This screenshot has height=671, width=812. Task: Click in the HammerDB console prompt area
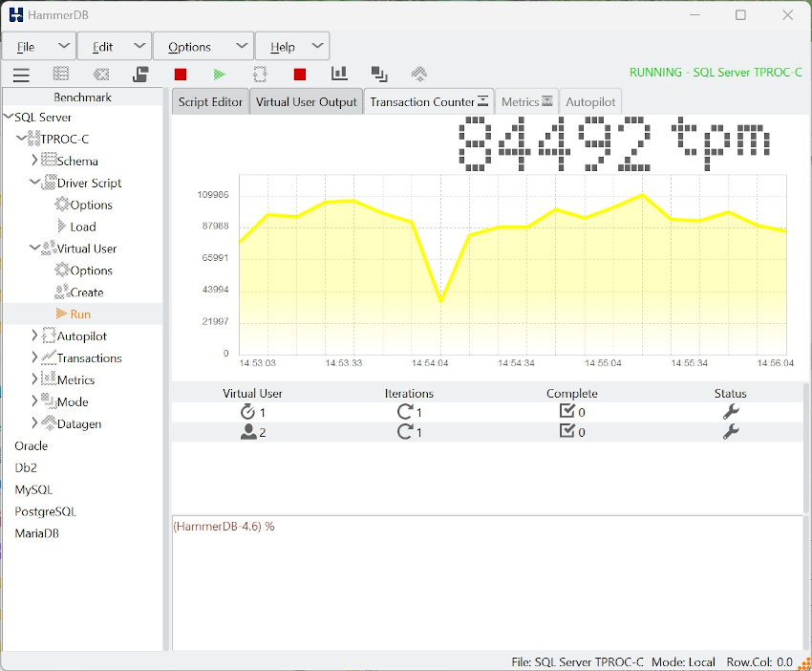tap(487, 583)
